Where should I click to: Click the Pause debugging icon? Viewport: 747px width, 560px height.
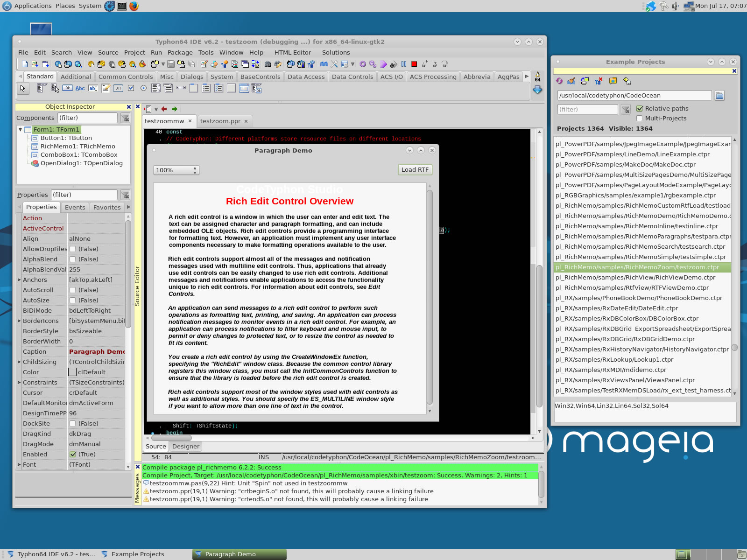pos(404,64)
